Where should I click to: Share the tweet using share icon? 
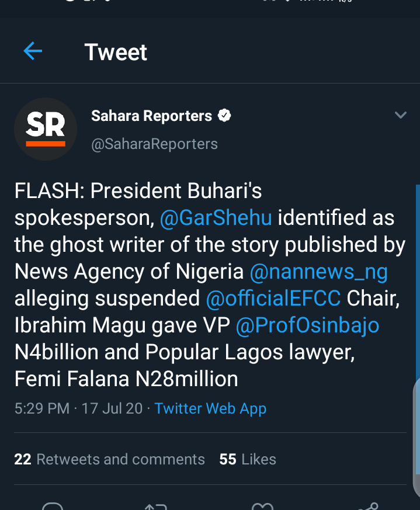pyautogui.click(x=366, y=506)
